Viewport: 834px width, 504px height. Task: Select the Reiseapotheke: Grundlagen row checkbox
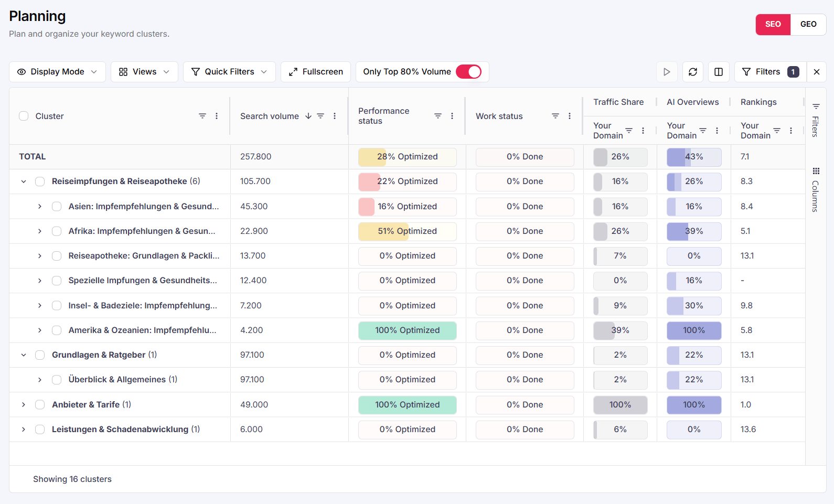click(x=57, y=256)
